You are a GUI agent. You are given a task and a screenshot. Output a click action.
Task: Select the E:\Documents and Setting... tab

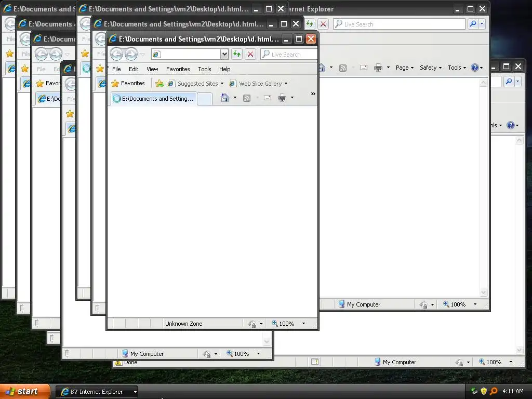tap(154, 98)
